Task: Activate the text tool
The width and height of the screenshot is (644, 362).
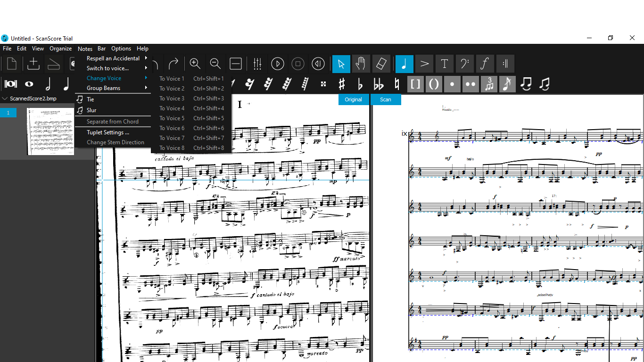Action: pyautogui.click(x=444, y=64)
